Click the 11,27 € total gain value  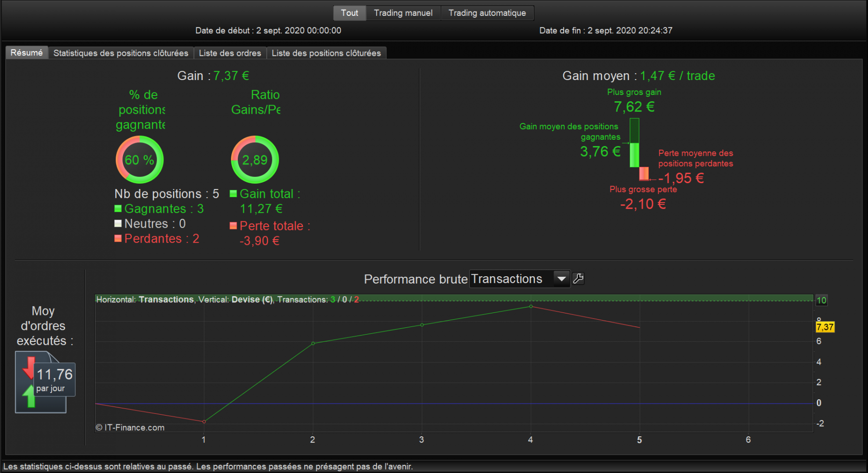point(261,209)
